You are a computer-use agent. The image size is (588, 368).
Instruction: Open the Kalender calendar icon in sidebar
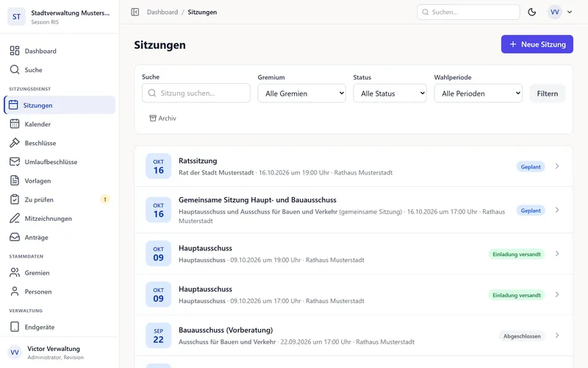[x=15, y=124]
